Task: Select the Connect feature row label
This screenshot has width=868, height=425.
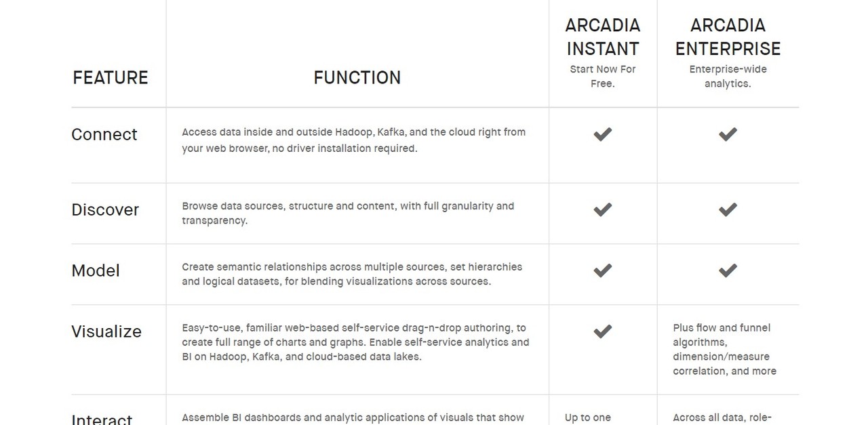Action: click(x=104, y=135)
